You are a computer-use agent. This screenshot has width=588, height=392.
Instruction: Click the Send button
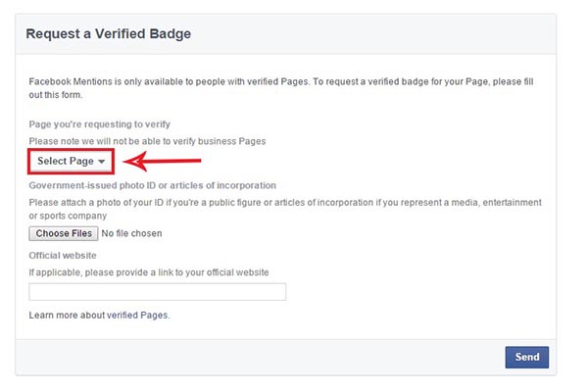coord(527,357)
